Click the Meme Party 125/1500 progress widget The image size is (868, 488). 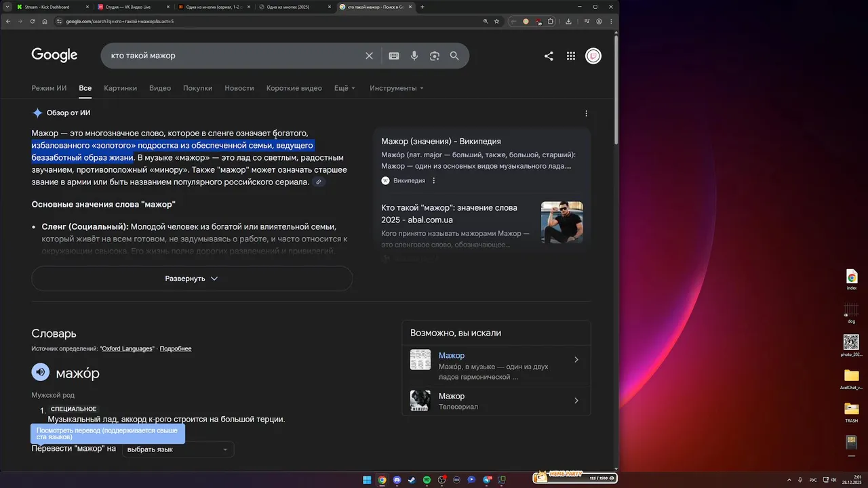point(574,477)
